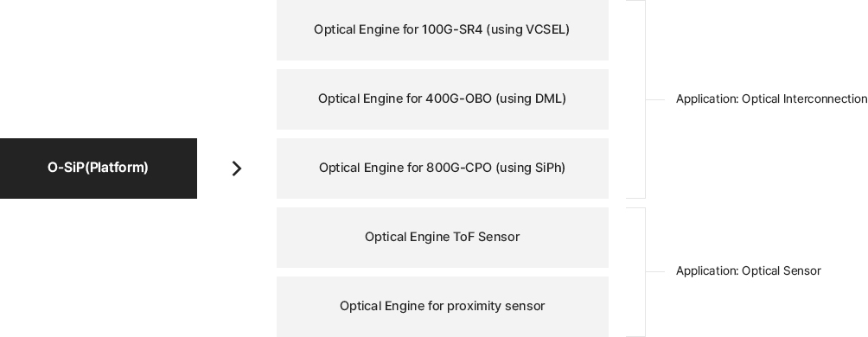
Task: Select Optical Engine for proximity sensor box
Action: 443,307
